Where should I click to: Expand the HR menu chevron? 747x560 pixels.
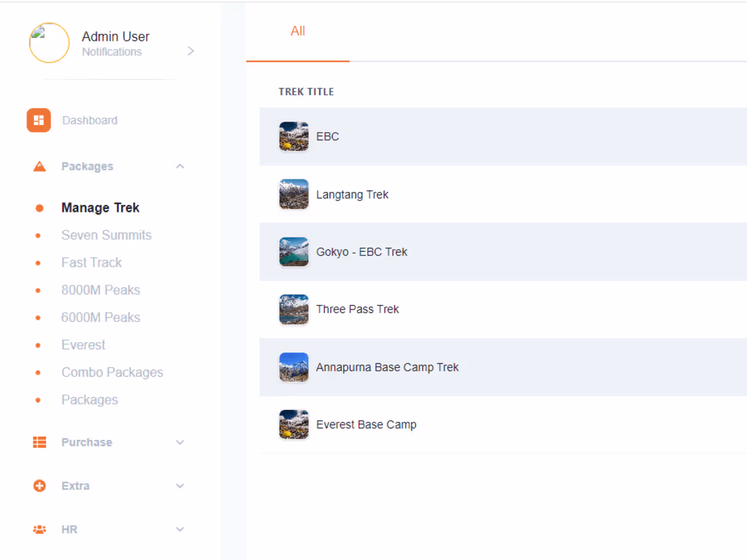pyautogui.click(x=180, y=529)
